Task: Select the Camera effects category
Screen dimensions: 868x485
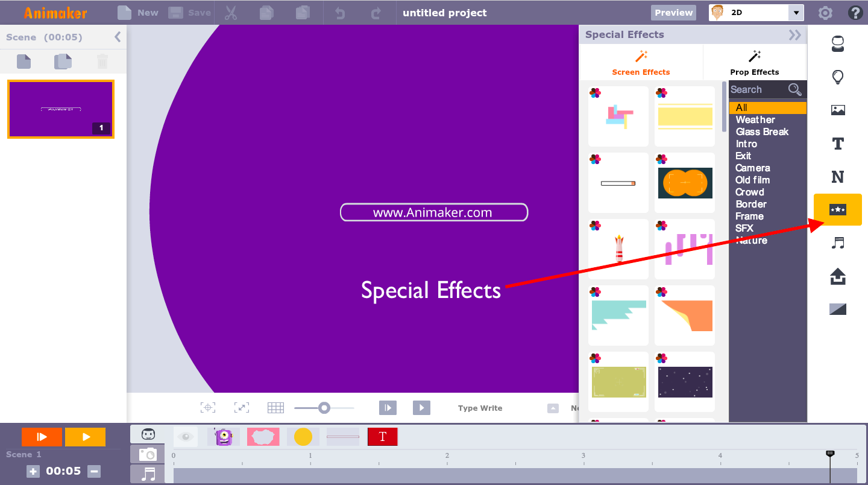Action: pos(753,168)
